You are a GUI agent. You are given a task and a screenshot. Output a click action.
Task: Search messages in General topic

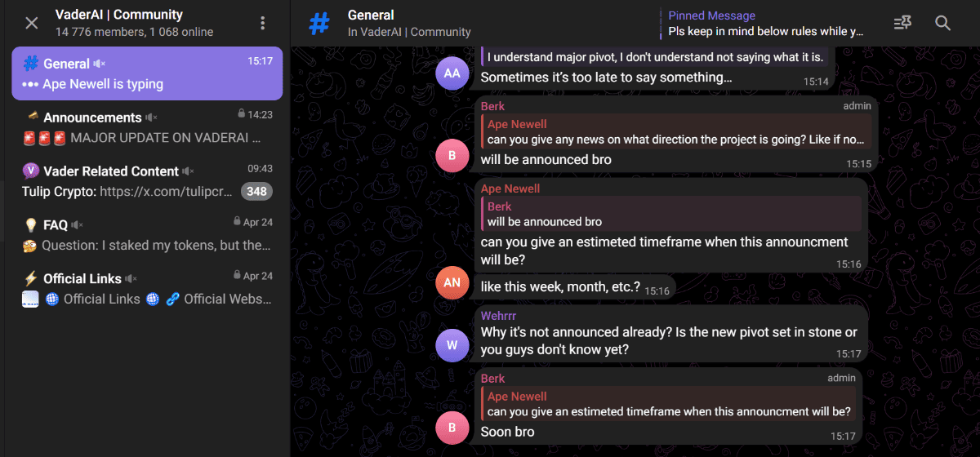942,23
